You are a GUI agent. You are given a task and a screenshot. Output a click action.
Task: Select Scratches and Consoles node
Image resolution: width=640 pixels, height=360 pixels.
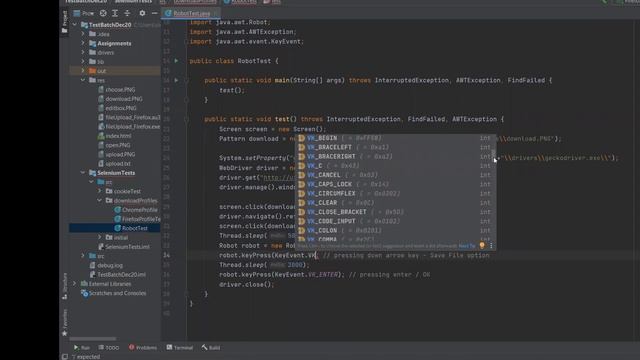[117, 293]
